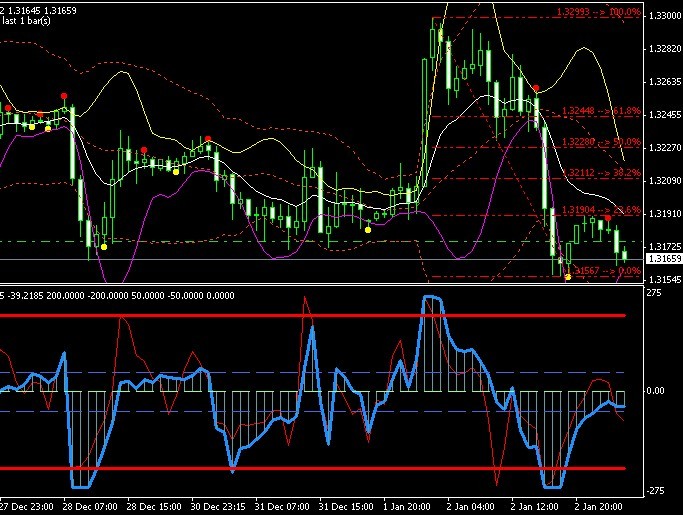The height and width of the screenshot is (515, 683).
Task: Click the 1.31910 price scale value
Action: pyautogui.click(x=665, y=213)
